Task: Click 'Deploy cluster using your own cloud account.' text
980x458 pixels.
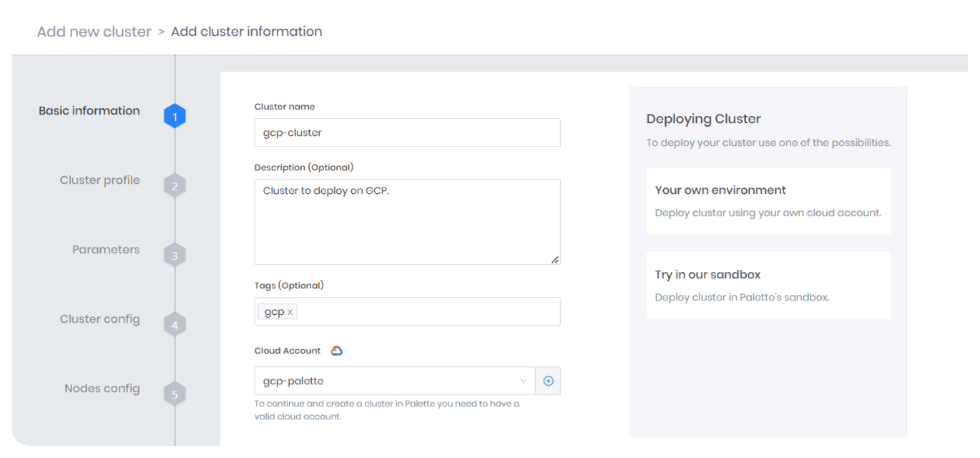Action: (x=768, y=213)
